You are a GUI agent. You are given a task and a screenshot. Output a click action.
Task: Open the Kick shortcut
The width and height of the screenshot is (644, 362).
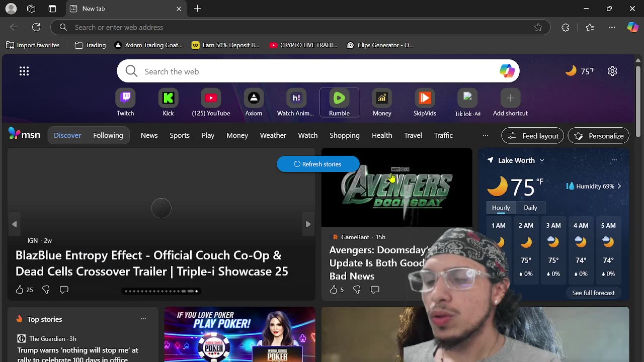(x=168, y=103)
